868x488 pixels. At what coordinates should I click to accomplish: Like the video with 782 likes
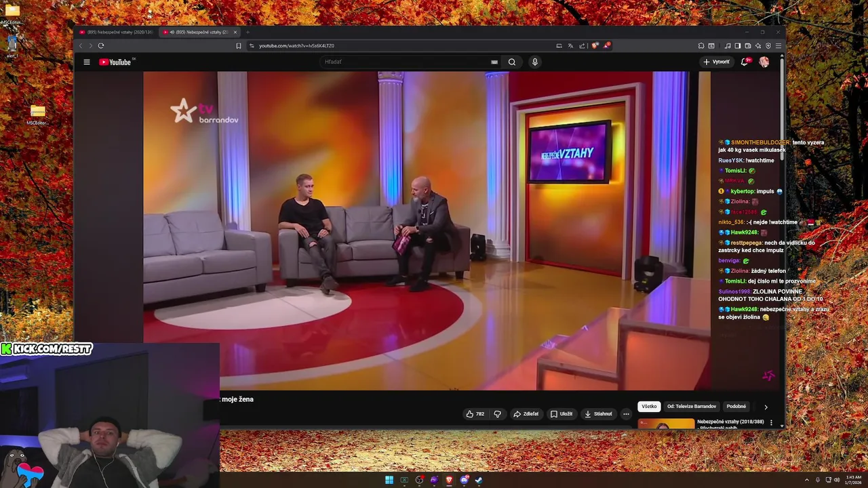tap(475, 413)
